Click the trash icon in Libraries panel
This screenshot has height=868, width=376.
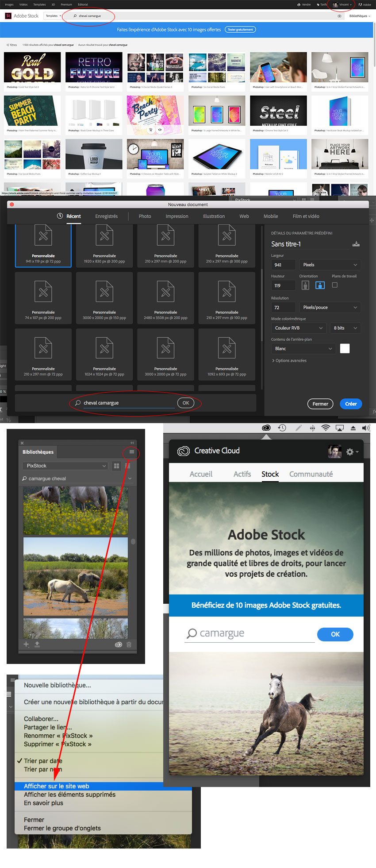(x=129, y=644)
